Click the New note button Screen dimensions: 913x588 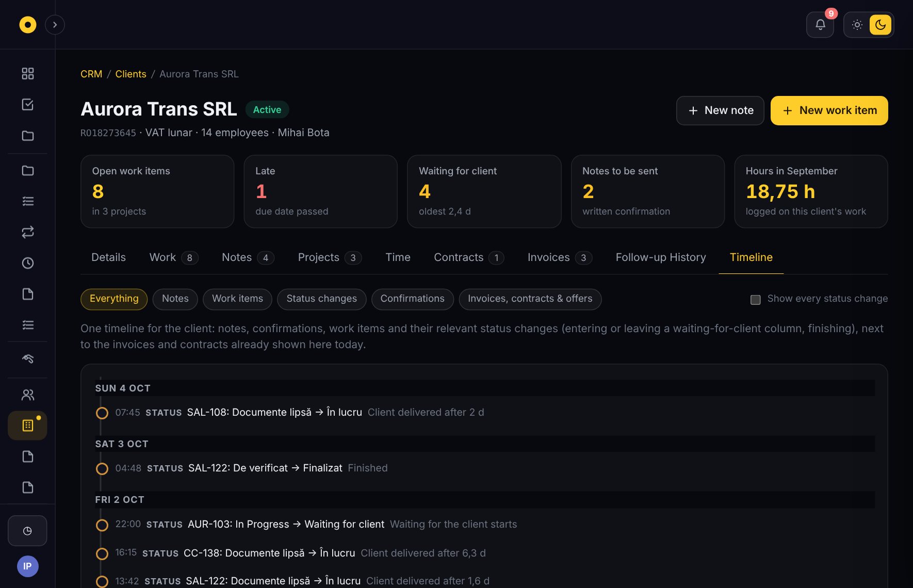click(x=720, y=110)
